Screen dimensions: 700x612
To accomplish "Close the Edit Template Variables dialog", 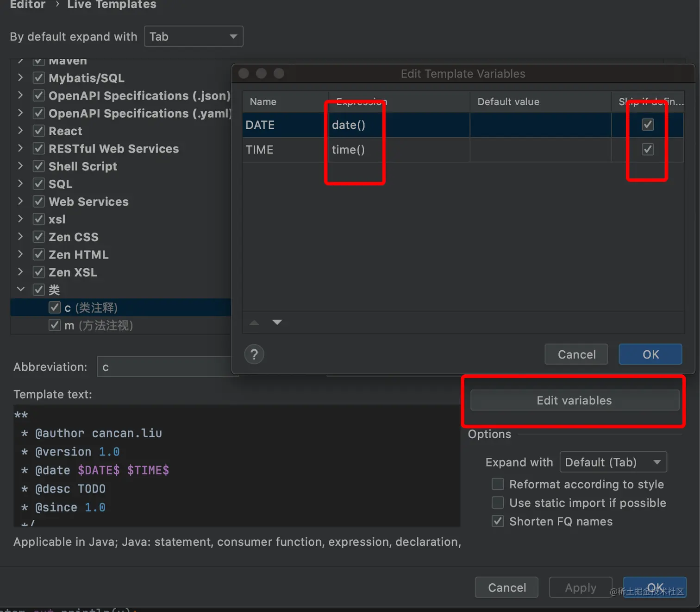I will click(244, 73).
